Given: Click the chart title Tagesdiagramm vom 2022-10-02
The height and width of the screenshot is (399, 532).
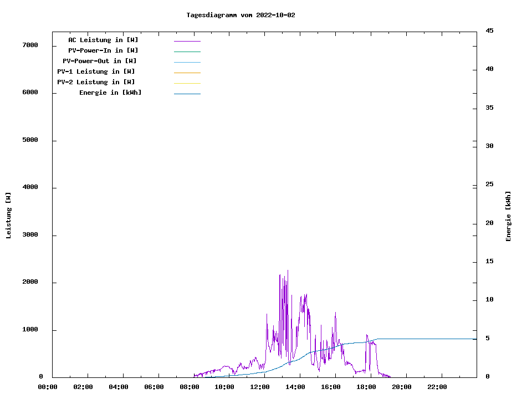Looking at the screenshot, I should tap(241, 15).
